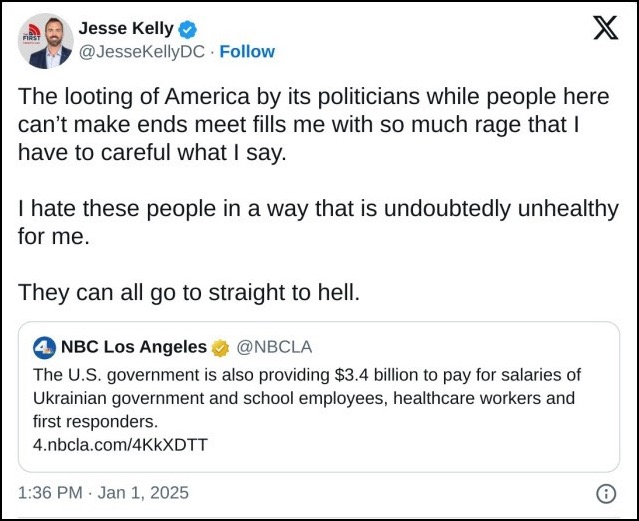
Task: Click the 'looting of America' tweet paragraph
Action: [x=314, y=124]
